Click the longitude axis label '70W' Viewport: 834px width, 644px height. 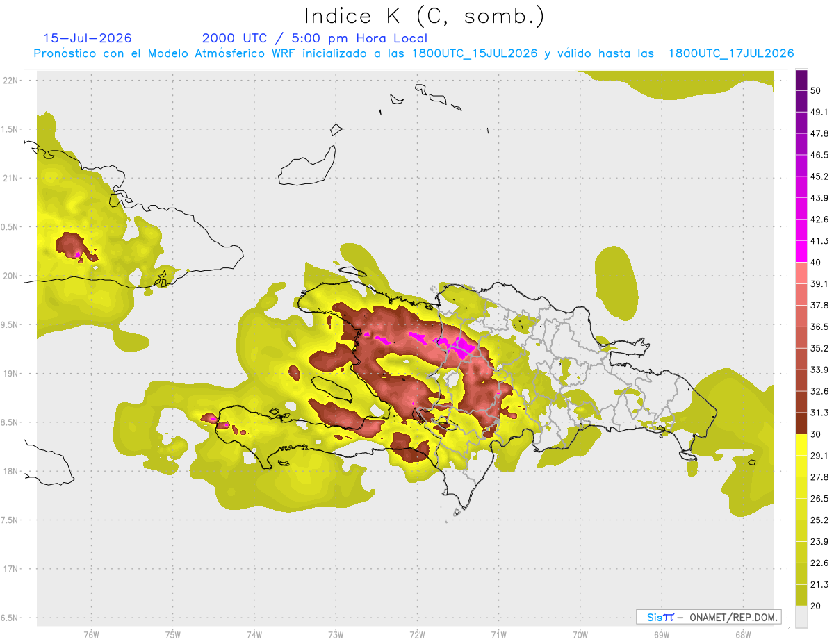[x=580, y=635]
